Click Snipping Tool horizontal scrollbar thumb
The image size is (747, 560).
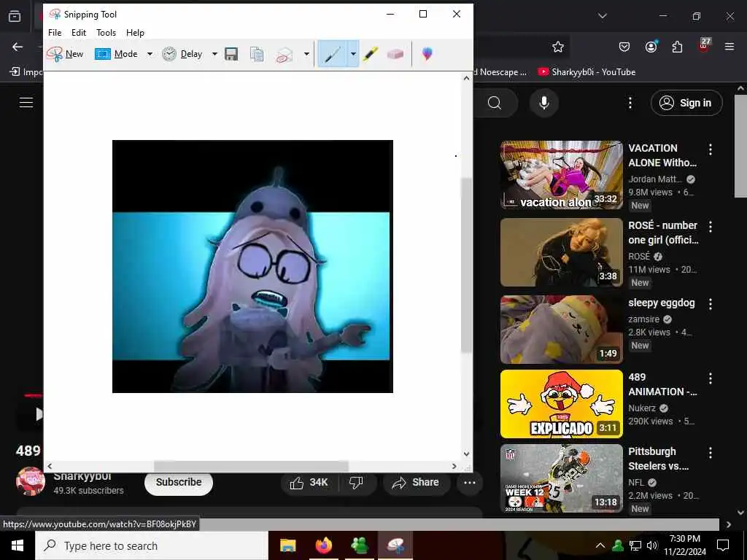pyautogui.click(x=251, y=466)
